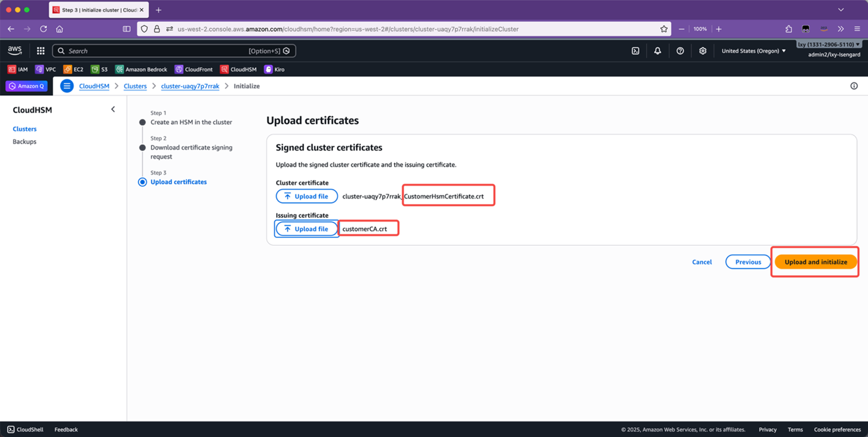868x437 pixels.
Task: Open the Backups navigation item
Action: 24,142
